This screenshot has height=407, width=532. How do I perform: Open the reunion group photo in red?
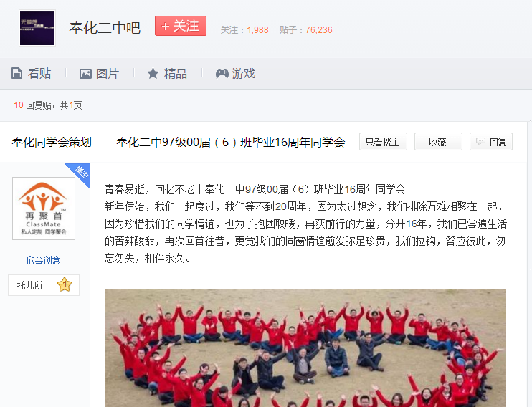[305, 348]
